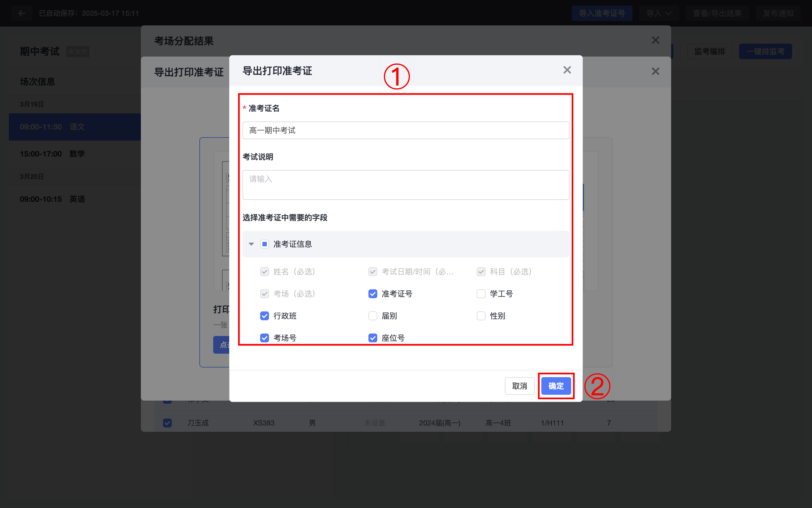812x508 pixels.
Task: Uncheck the 座位号 field
Action: (x=373, y=338)
